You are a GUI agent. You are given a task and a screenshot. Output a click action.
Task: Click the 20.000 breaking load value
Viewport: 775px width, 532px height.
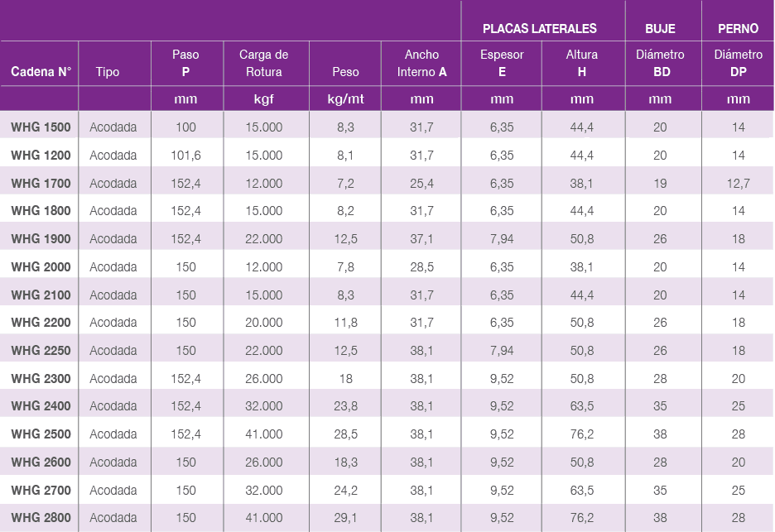263,323
